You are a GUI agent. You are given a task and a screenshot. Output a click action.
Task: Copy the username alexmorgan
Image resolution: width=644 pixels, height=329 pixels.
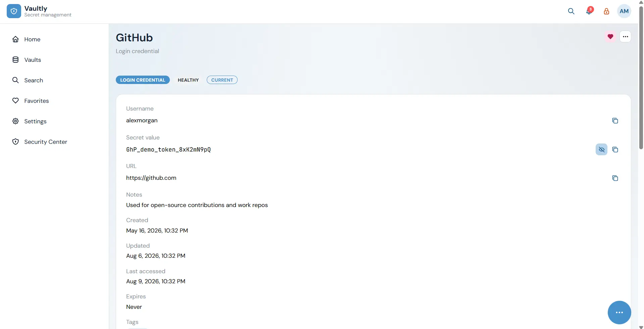click(615, 121)
